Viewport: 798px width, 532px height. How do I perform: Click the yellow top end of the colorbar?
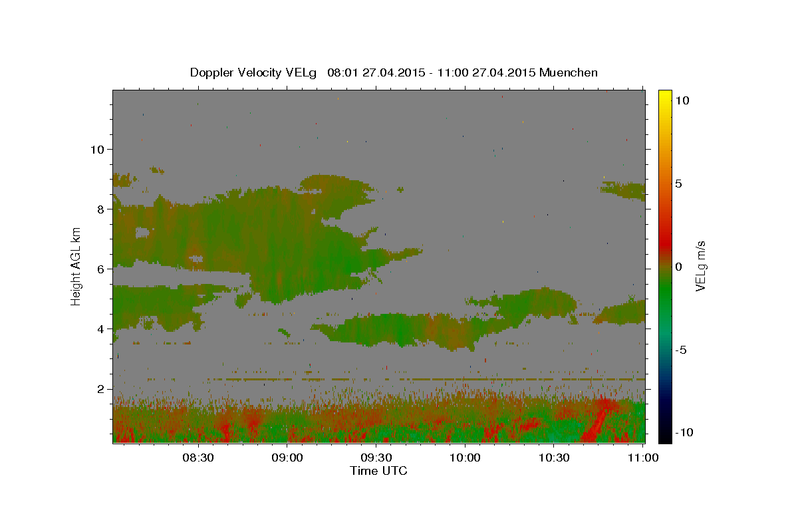(x=664, y=96)
